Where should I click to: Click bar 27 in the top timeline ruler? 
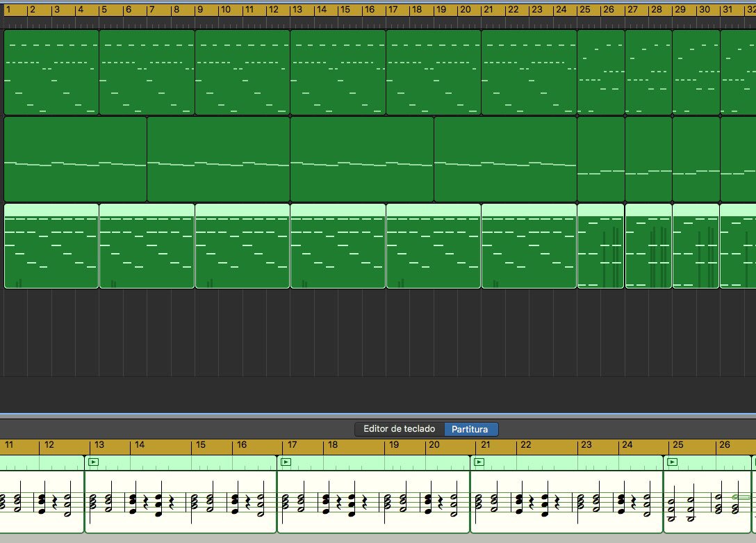point(632,9)
